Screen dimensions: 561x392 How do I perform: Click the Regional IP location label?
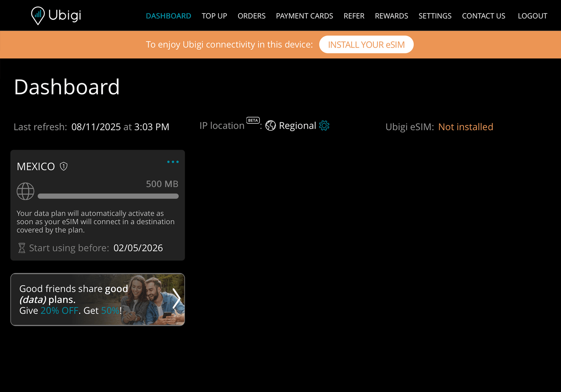pyautogui.click(x=297, y=126)
